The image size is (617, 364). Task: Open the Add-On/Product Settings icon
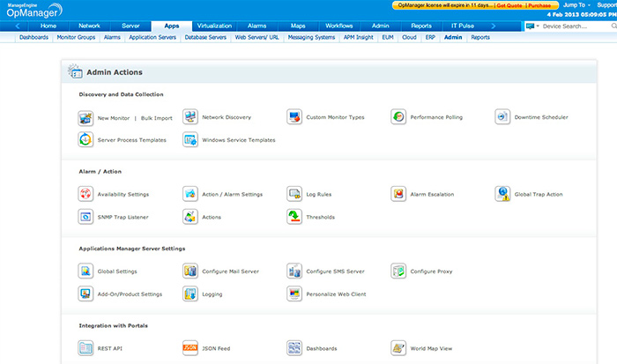click(x=85, y=294)
